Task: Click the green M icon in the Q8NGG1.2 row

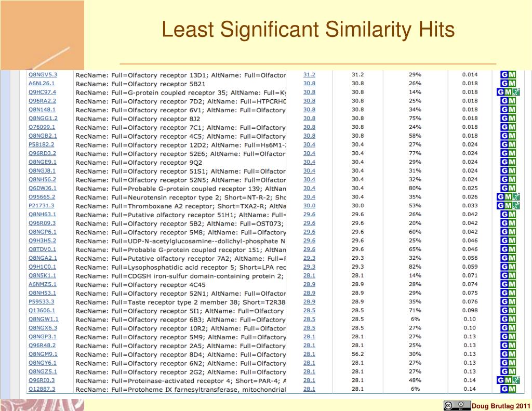Action: click(512, 118)
